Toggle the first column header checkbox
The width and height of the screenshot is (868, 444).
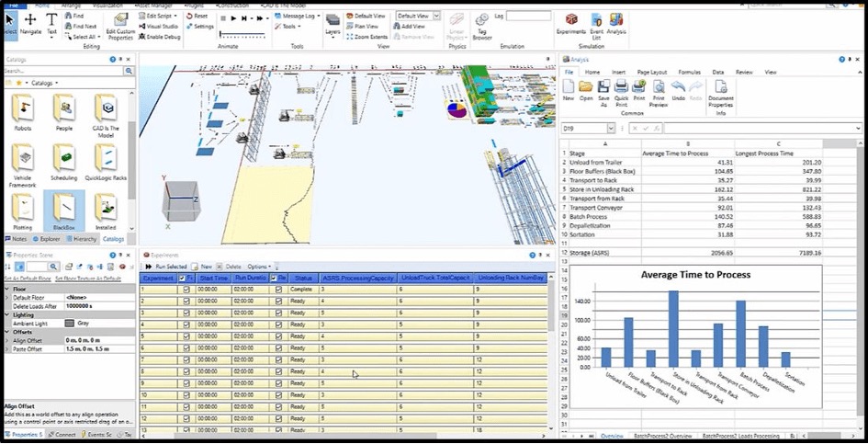(x=183, y=278)
